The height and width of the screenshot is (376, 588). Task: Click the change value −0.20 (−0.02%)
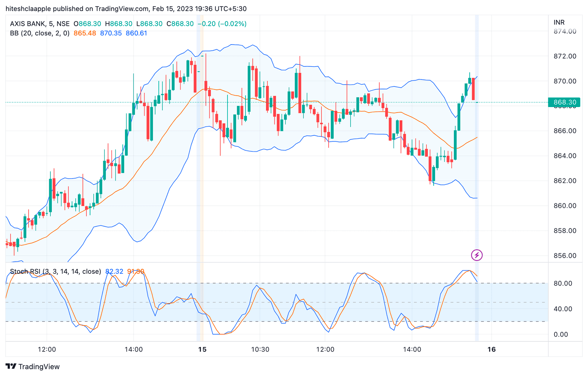(x=222, y=24)
